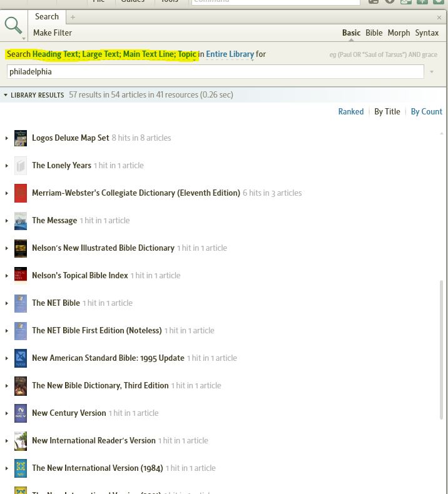
Task: Click the results list vertical scrollbar
Action: [441, 350]
